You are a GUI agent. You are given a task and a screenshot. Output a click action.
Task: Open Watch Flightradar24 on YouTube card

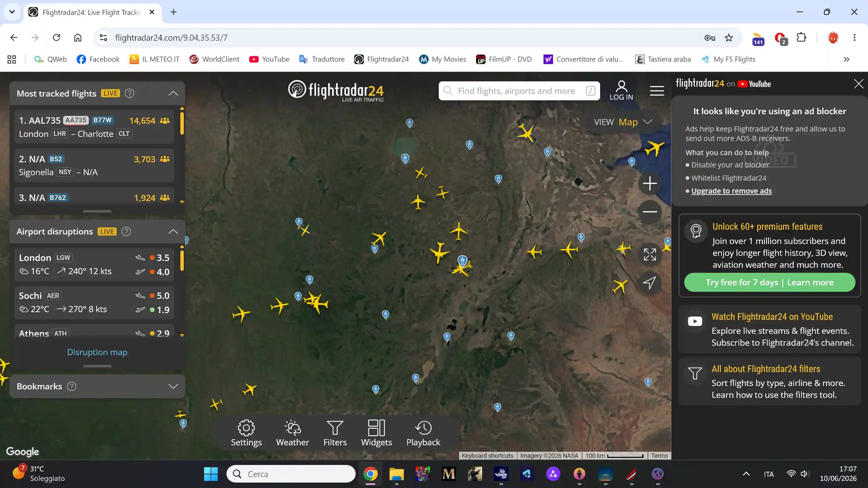(770, 329)
